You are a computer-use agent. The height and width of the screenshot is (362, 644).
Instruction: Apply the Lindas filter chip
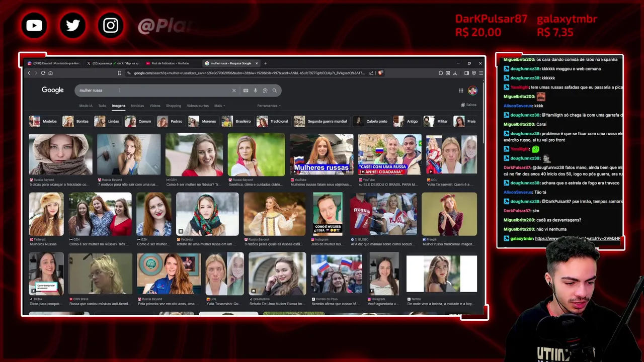click(x=107, y=121)
